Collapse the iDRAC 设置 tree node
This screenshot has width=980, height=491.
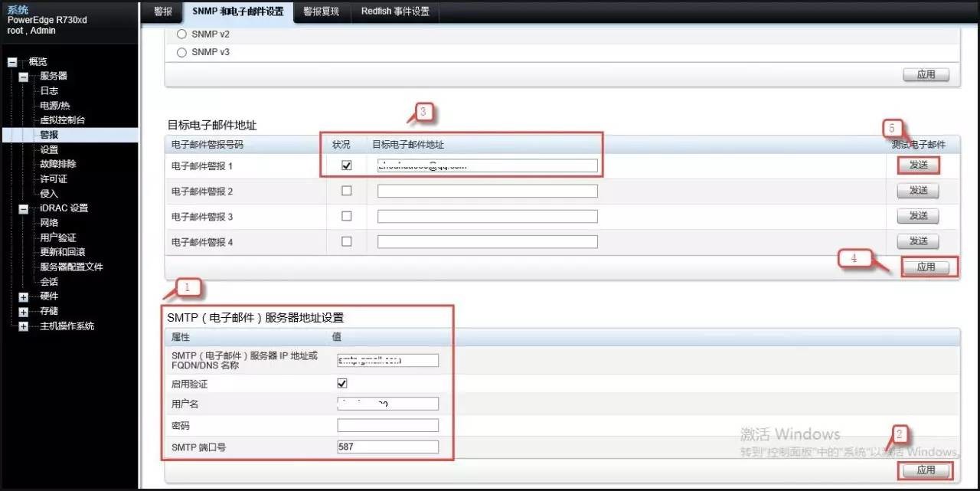(x=23, y=208)
